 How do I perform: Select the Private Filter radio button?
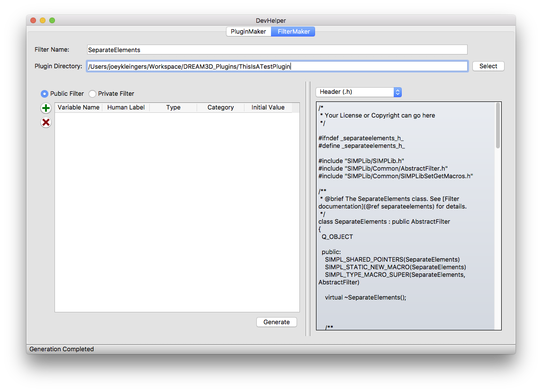click(92, 94)
